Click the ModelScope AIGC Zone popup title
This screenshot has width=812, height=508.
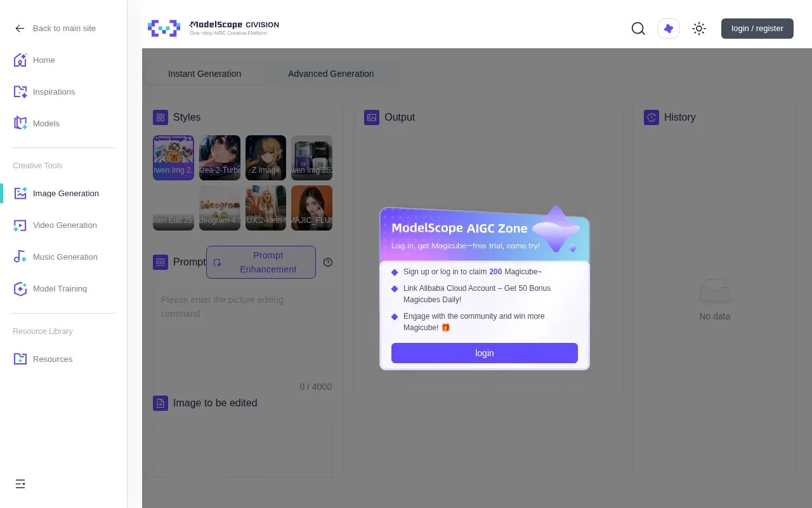459,229
